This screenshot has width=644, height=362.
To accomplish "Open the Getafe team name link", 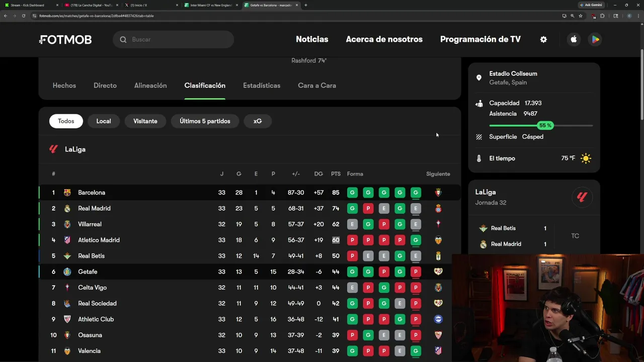I will pyautogui.click(x=88, y=271).
